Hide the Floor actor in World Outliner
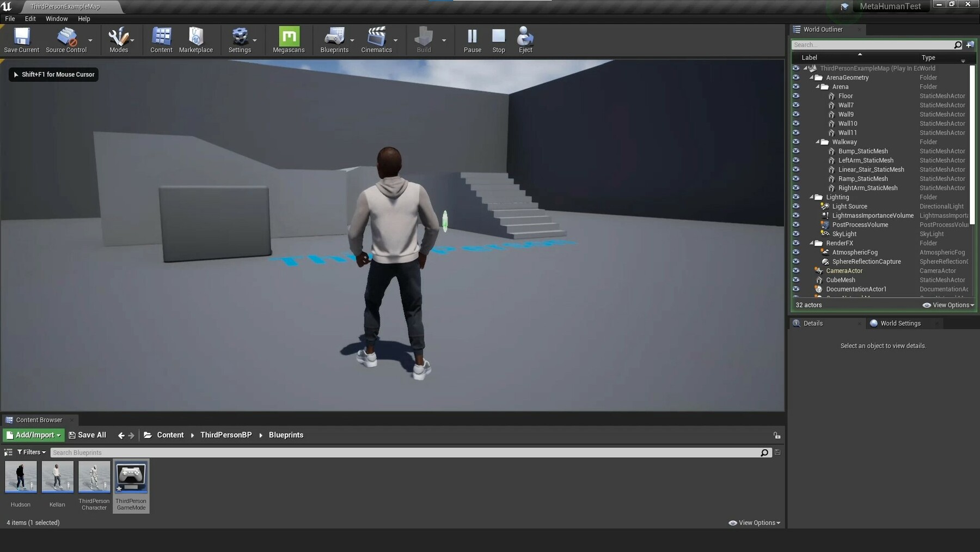Viewport: 980px width, 552px height. (x=797, y=96)
